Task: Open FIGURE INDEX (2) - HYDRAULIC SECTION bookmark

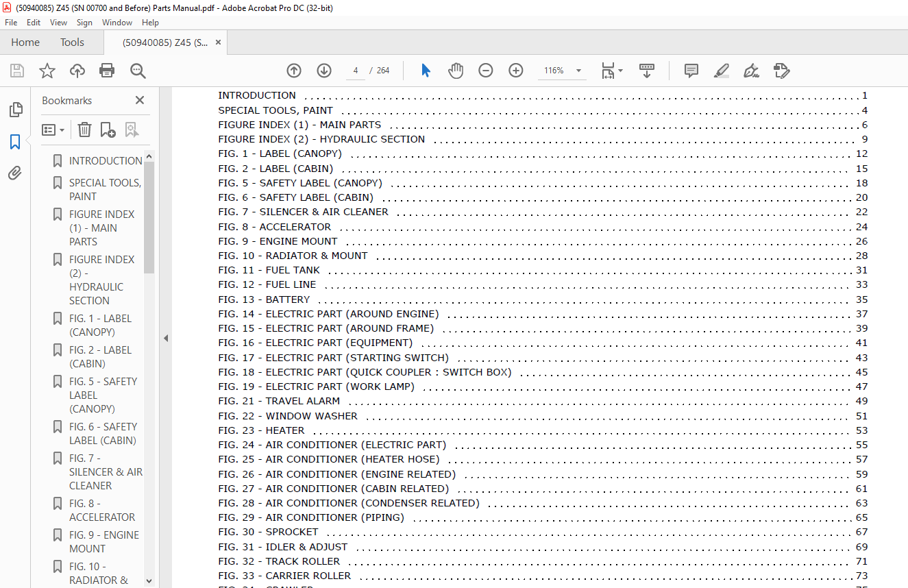Action: click(x=101, y=280)
